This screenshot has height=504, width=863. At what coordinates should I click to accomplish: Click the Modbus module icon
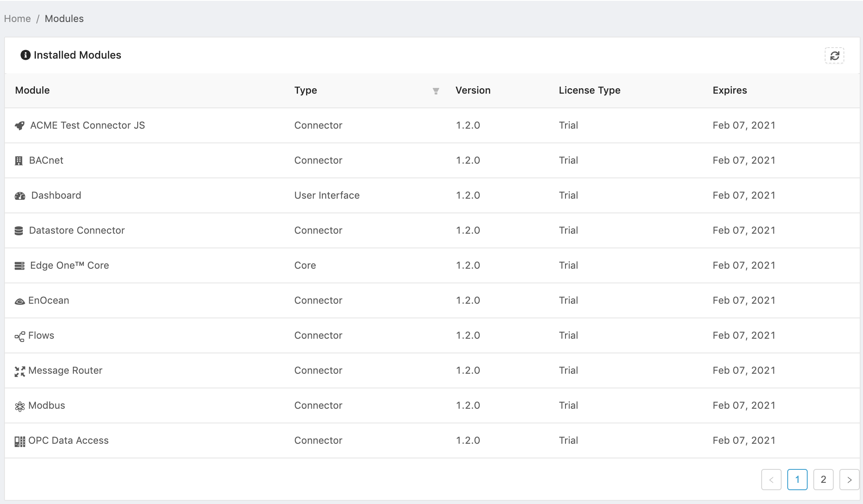[20, 406]
